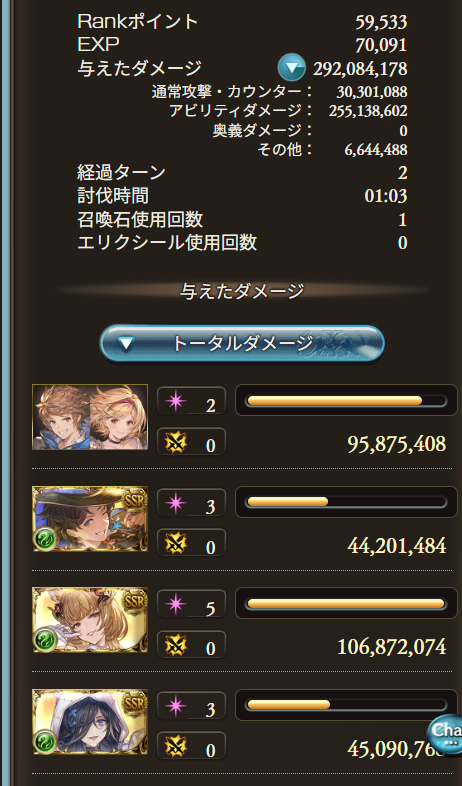Click green wind element badge on blonde character
Image resolution: width=462 pixels, height=786 pixels.
[44, 641]
